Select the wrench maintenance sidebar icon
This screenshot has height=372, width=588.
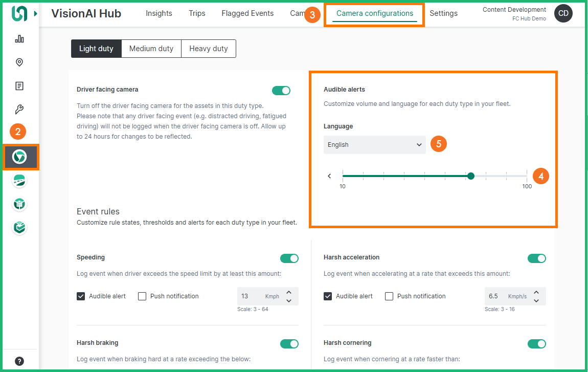(19, 110)
